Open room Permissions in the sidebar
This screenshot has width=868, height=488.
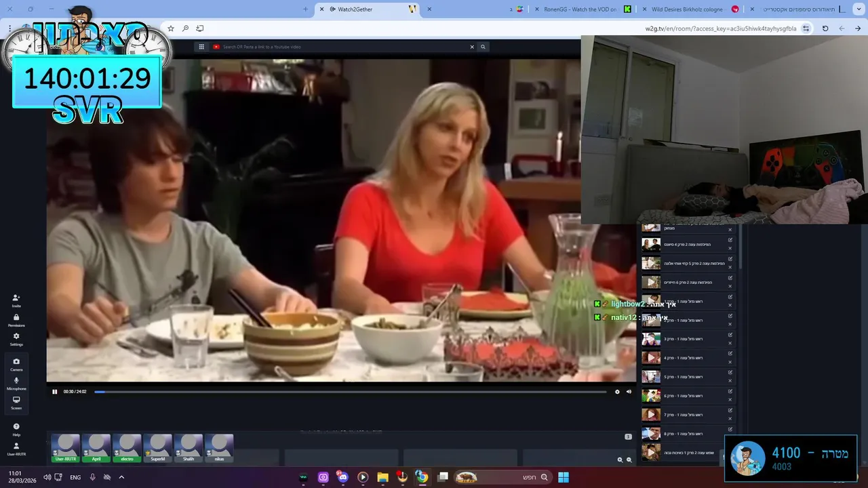click(x=16, y=320)
